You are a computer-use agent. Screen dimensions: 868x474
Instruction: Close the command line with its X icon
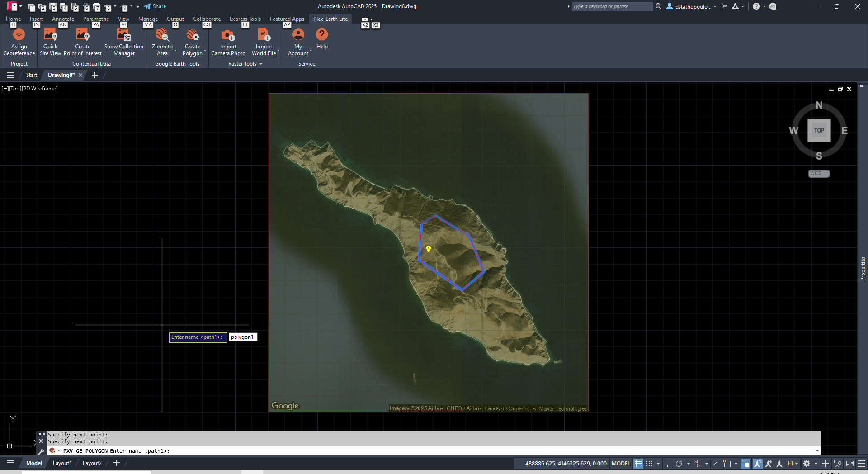tap(41, 441)
